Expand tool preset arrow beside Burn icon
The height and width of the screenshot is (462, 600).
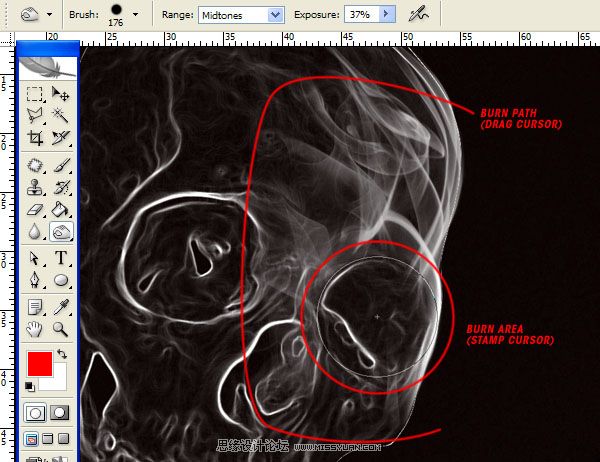coord(50,15)
